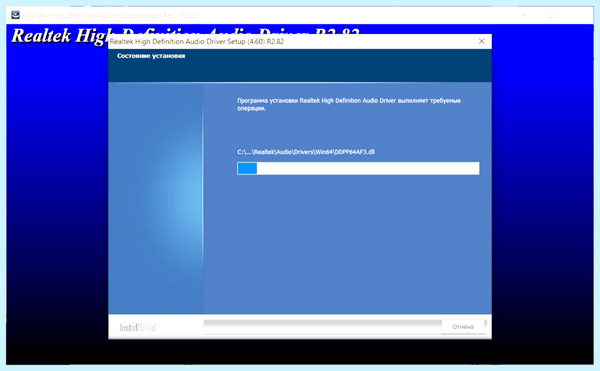Click the 'Программа установки Realtek' message text
This screenshot has height=371, width=600.
click(349, 104)
